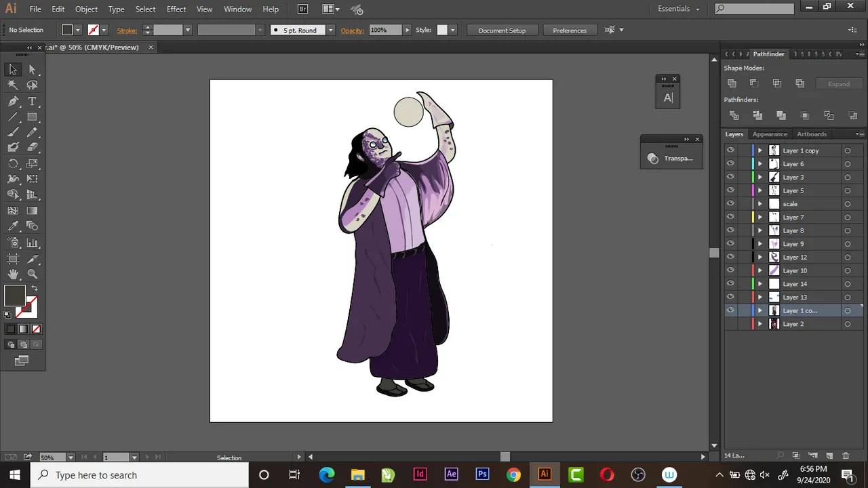This screenshot has width=868, height=488.
Task: Select the Direct Selection tool (white arrow)
Action: [32, 69]
